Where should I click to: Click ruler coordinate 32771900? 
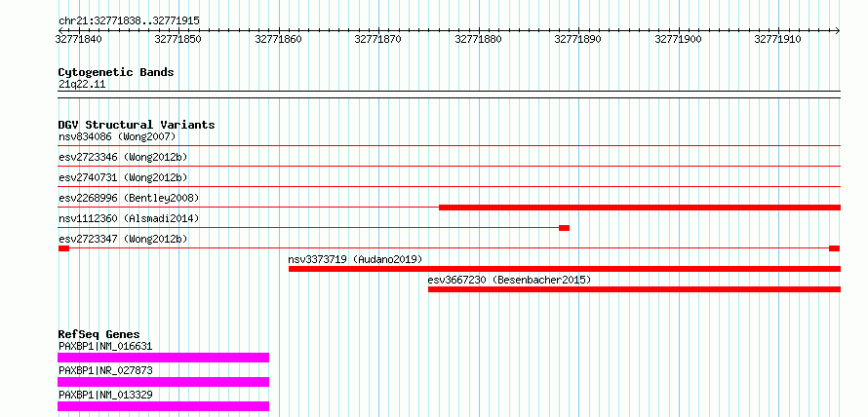[678, 40]
